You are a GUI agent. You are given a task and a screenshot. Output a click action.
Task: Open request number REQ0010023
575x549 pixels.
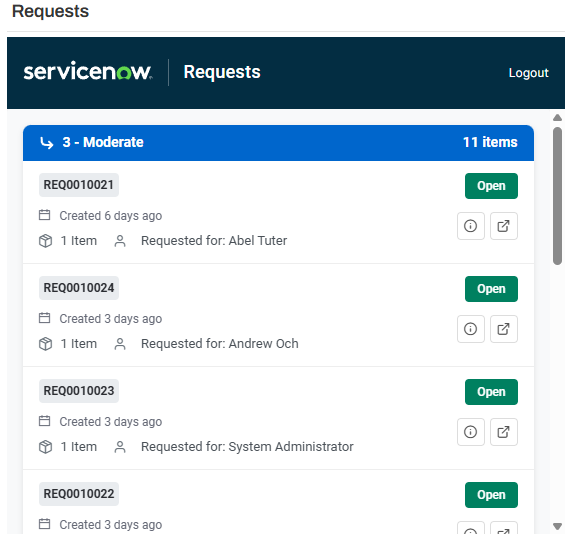point(79,391)
